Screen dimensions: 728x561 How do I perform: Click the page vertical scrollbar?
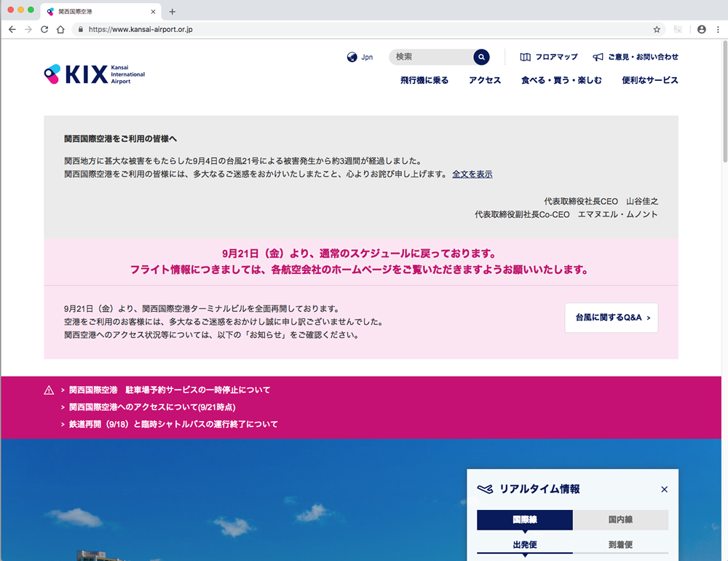725,101
